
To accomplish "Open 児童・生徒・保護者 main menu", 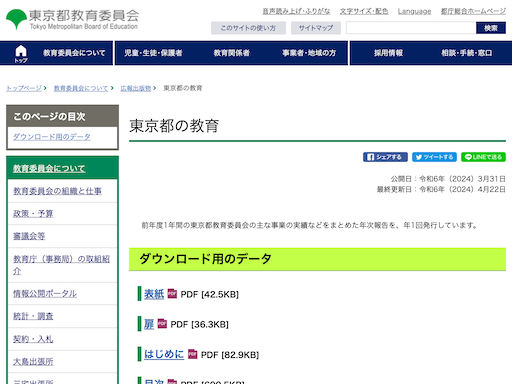I will pos(153,53).
